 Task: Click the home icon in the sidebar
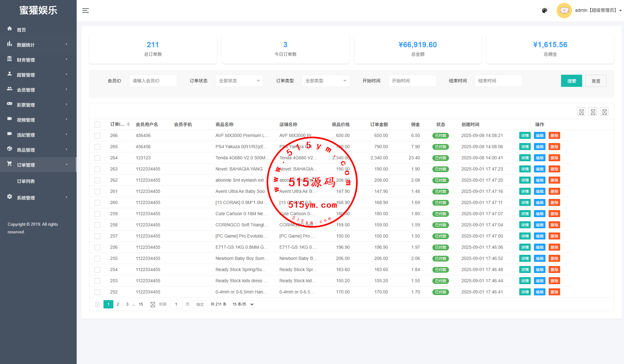(x=10, y=29)
